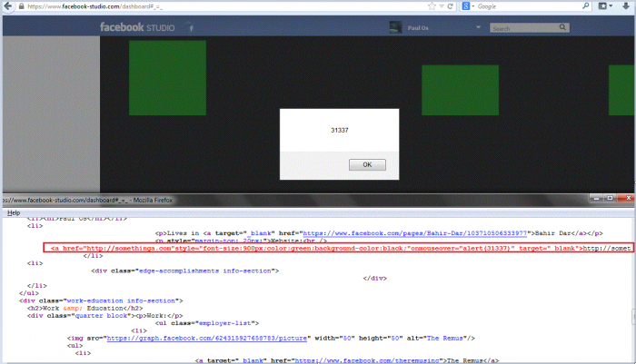Click the onmouseover="alert(31337)" attribute text
Image resolution: width=636 pixels, height=364 pixels.
[462, 248]
